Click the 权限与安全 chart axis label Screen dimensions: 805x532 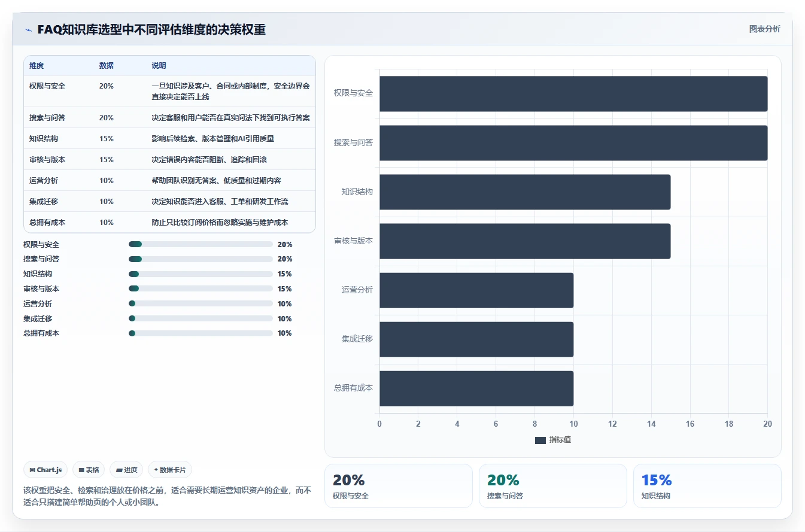tap(353, 93)
